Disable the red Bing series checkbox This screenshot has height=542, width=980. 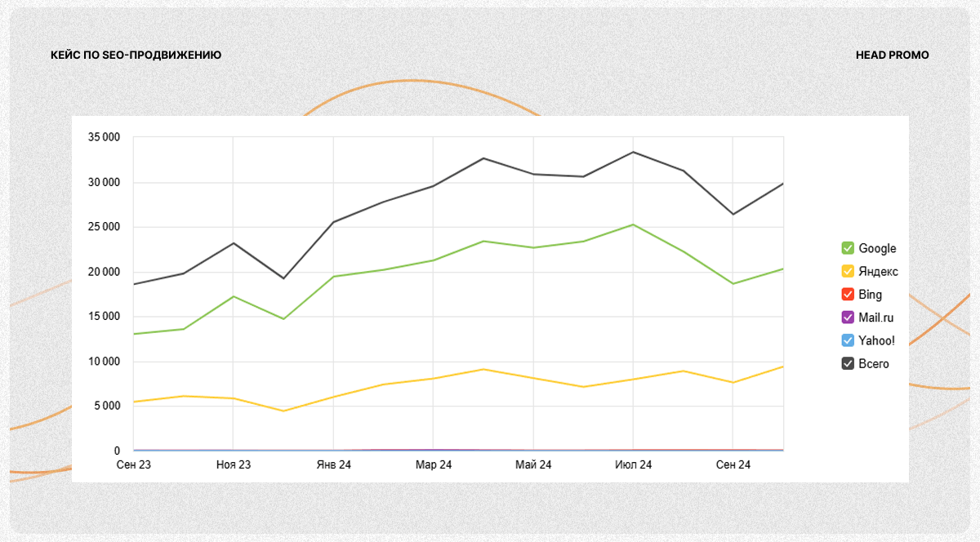[848, 295]
